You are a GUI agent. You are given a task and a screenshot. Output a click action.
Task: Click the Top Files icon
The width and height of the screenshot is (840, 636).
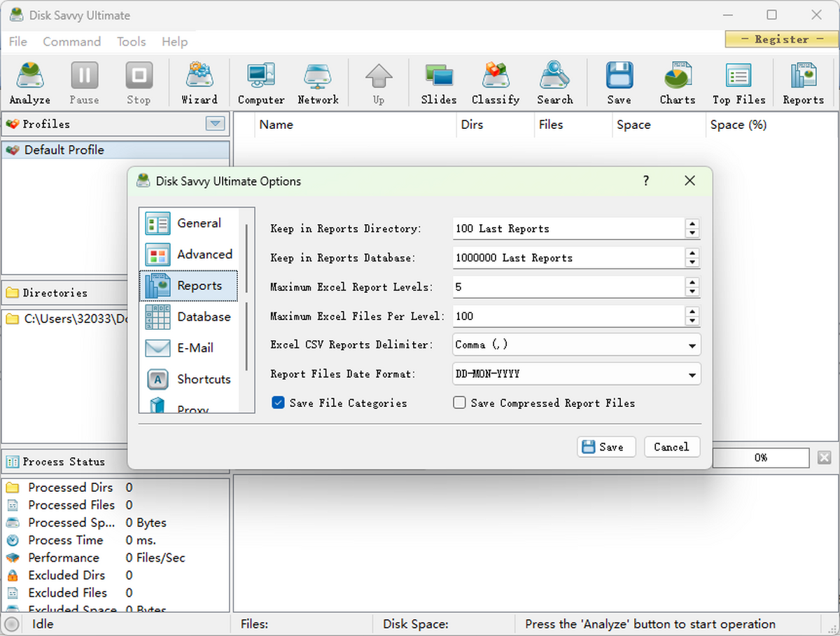click(738, 82)
